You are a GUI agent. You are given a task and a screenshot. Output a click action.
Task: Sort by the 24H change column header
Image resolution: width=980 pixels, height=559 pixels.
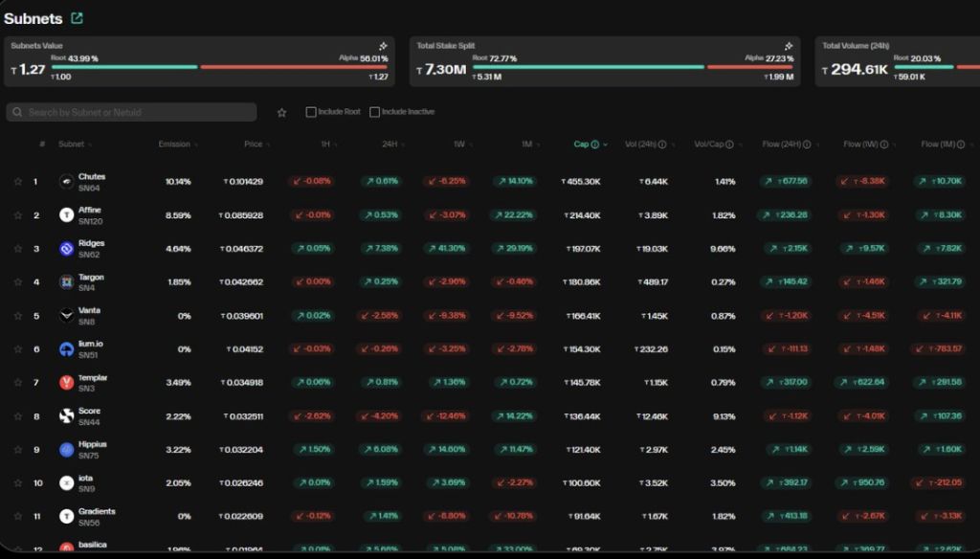click(390, 145)
